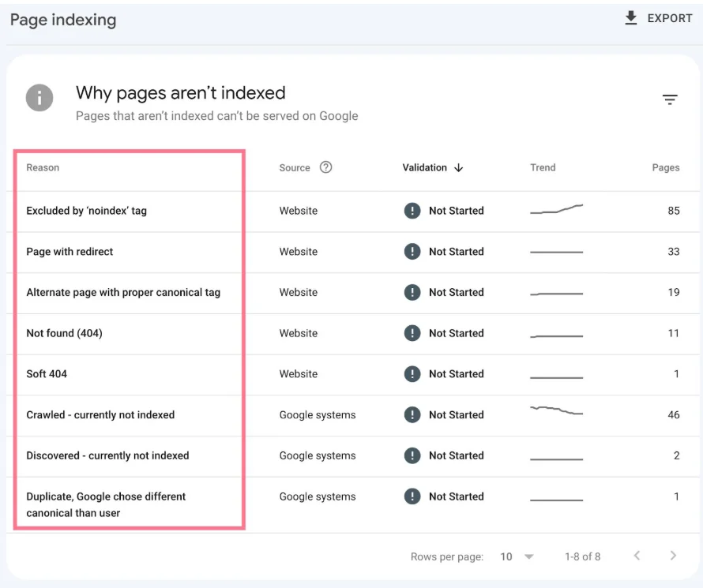Click the trend sparkline for Page with redirect

pyautogui.click(x=556, y=252)
